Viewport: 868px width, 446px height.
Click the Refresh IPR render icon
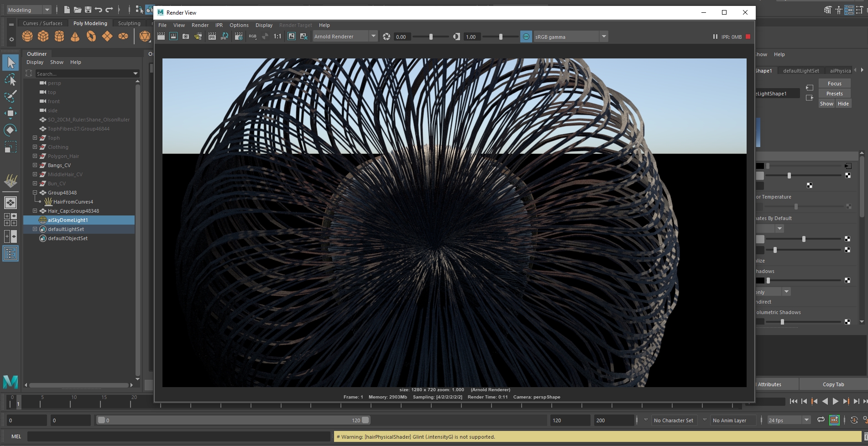225,37
